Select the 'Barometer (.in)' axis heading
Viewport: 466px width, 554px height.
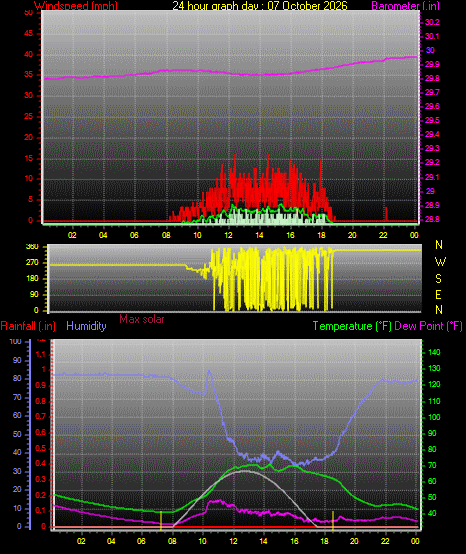405,6
